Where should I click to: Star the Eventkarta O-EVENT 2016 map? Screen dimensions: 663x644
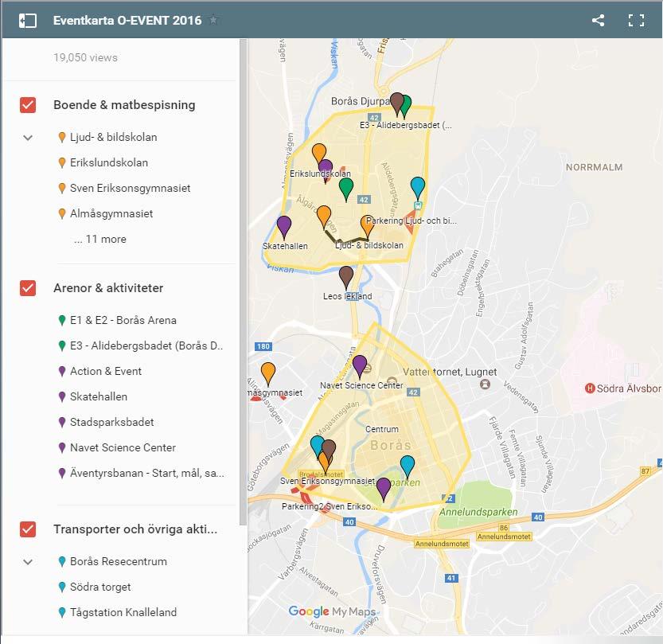(213, 20)
